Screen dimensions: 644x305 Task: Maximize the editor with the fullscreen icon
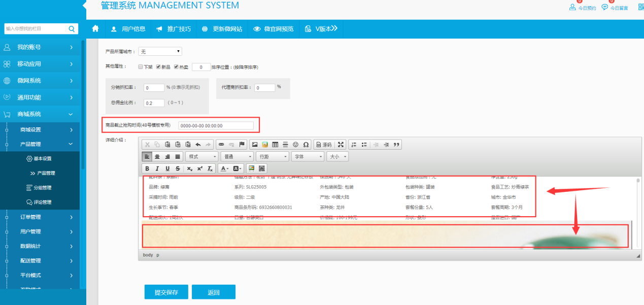pos(341,145)
